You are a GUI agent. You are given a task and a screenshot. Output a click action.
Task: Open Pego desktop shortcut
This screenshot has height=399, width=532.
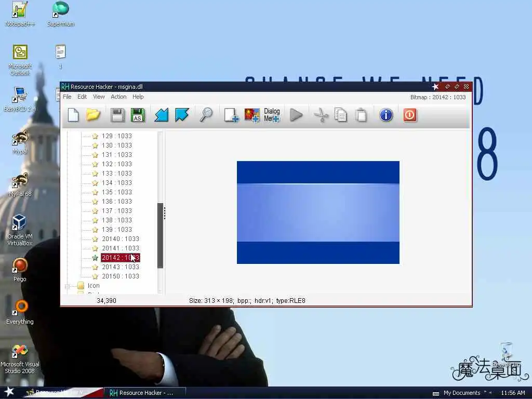(x=20, y=270)
